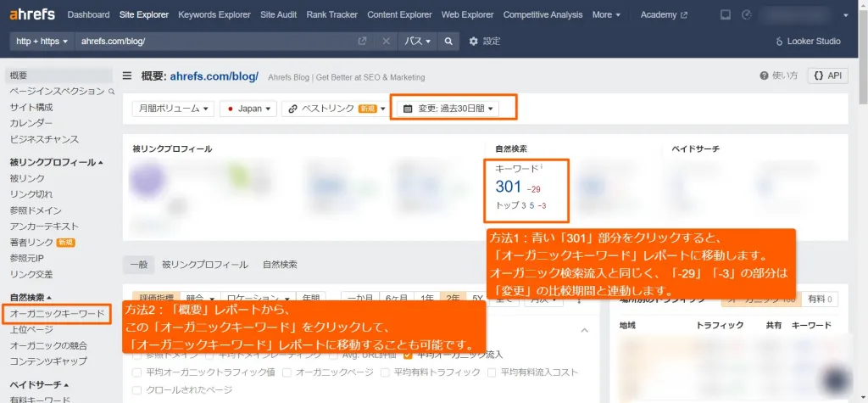
Task: Go to Dashboard in top navigation
Action: (88, 15)
